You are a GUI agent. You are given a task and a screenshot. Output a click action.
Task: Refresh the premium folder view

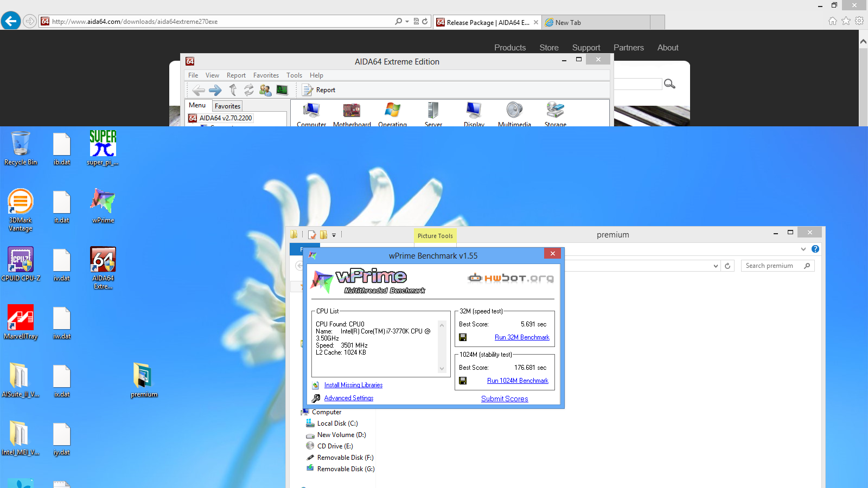coord(728,266)
